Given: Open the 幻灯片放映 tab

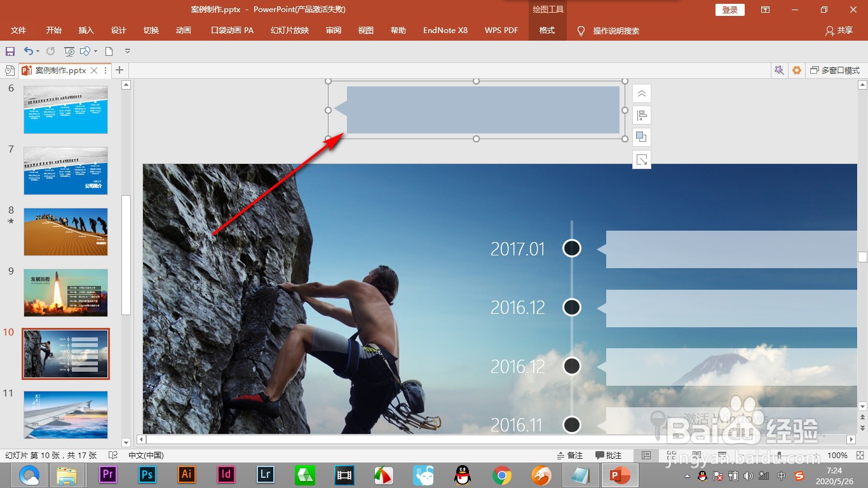Looking at the screenshot, I should (x=290, y=30).
